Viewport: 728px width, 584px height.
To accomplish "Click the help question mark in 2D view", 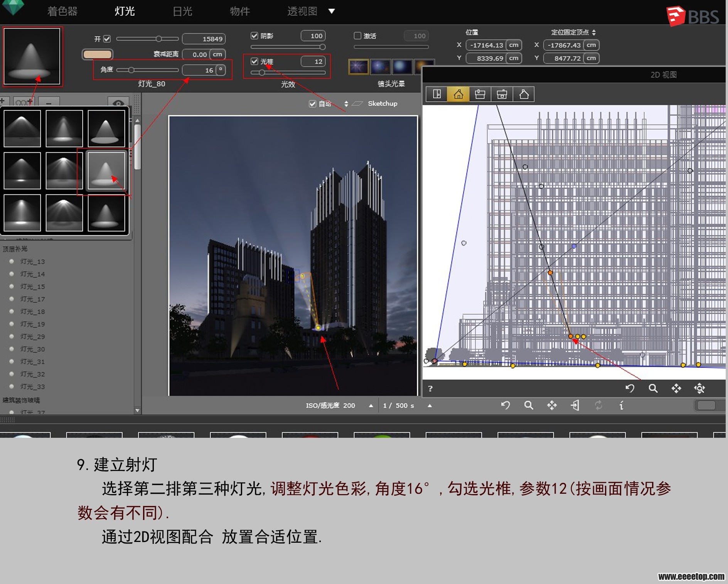I will (x=430, y=389).
